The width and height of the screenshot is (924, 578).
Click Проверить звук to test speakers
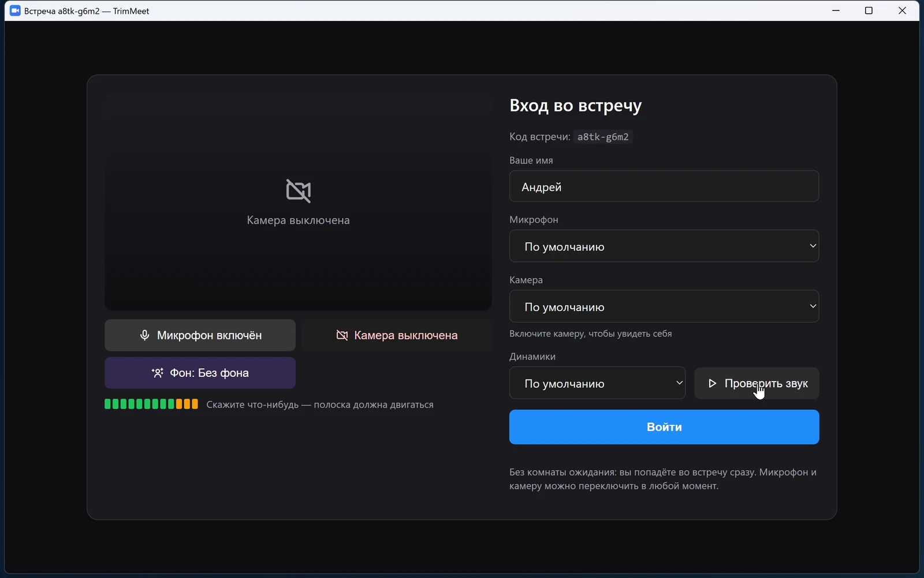[757, 383]
